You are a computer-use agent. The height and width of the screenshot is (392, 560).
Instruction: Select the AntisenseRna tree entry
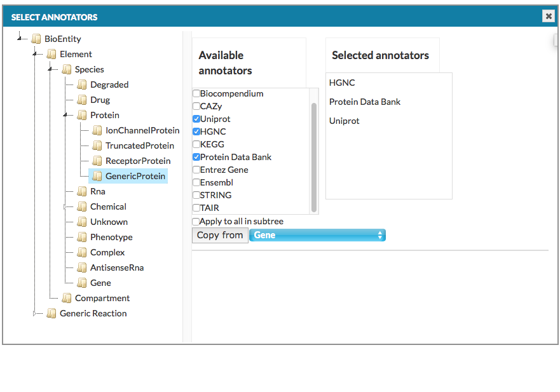[x=117, y=267]
